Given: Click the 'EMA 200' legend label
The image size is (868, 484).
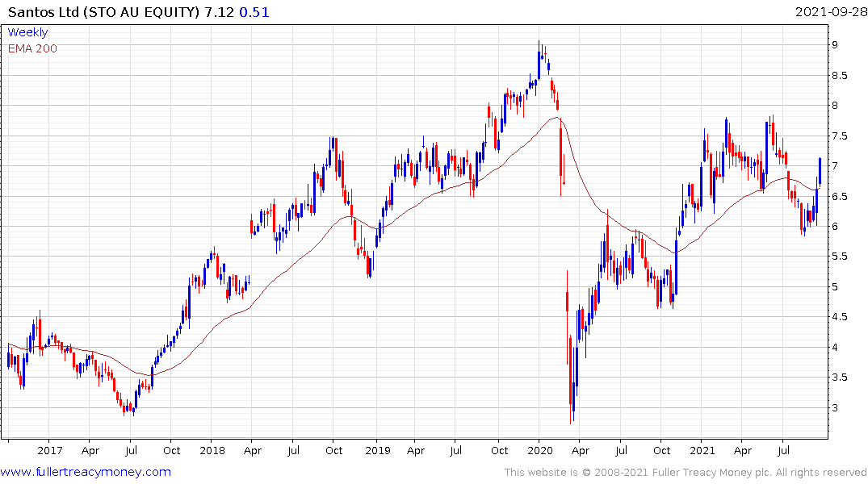Looking at the screenshot, I should coord(32,48).
